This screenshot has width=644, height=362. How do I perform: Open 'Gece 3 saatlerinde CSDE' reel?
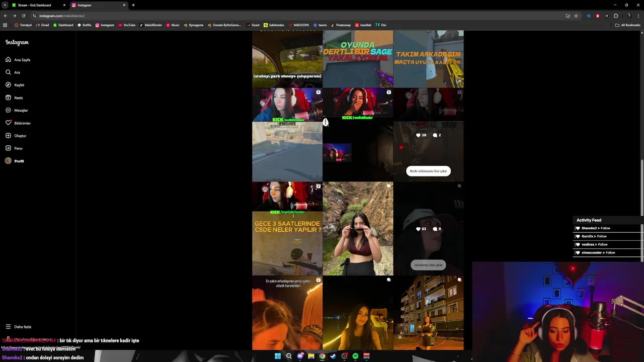287,229
